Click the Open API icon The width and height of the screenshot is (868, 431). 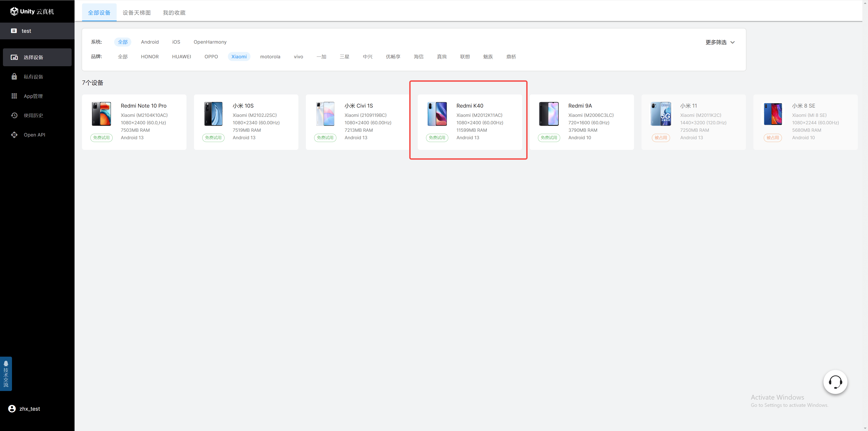[14, 135]
